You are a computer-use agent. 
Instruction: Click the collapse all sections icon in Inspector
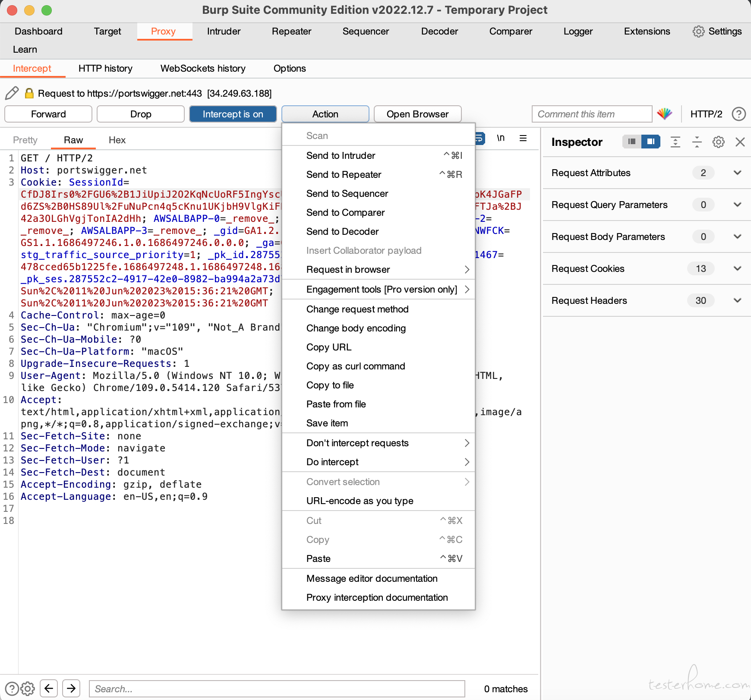(697, 142)
